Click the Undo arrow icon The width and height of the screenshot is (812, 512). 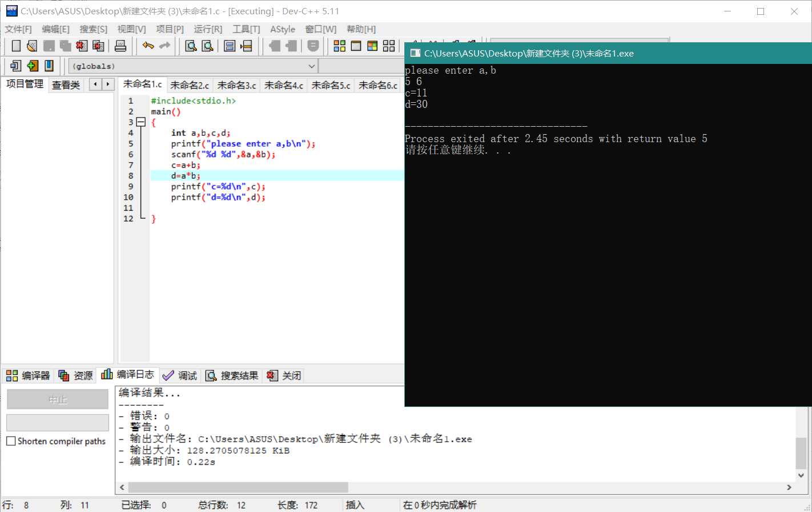[x=148, y=46]
